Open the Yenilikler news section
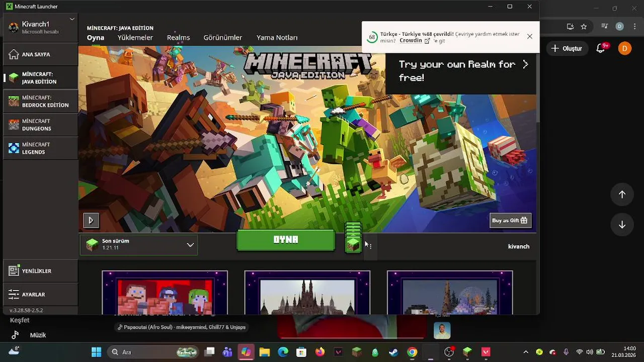The width and height of the screenshot is (644, 362). tap(40, 271)
